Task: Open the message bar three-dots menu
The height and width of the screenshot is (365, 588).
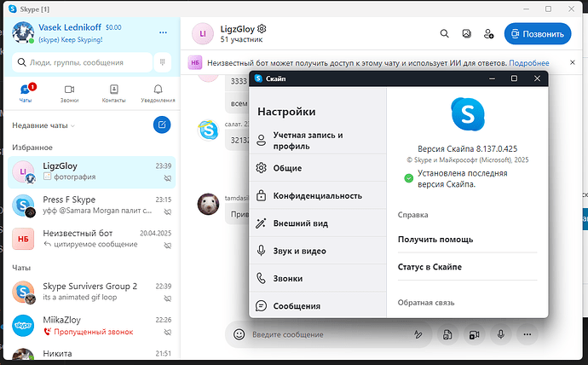Action: [x=527, y=334]
